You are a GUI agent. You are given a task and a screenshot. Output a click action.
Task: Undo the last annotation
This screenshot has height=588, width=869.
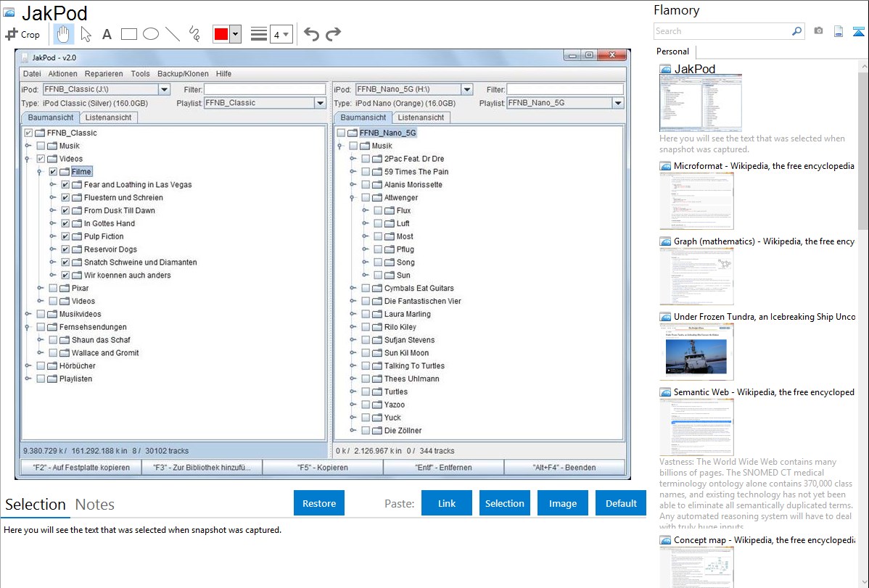coord(311,34)
